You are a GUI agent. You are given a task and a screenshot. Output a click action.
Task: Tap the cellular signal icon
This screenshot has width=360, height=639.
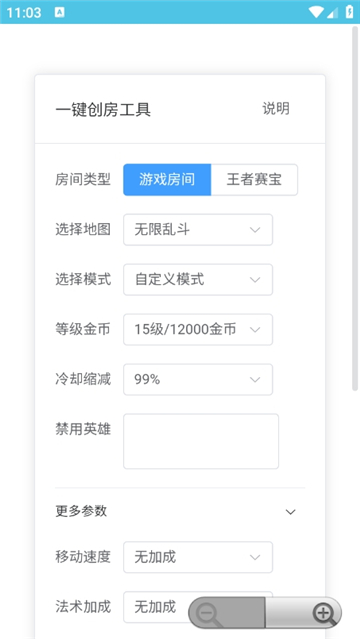pyautogui.click(x=332, y=12)
